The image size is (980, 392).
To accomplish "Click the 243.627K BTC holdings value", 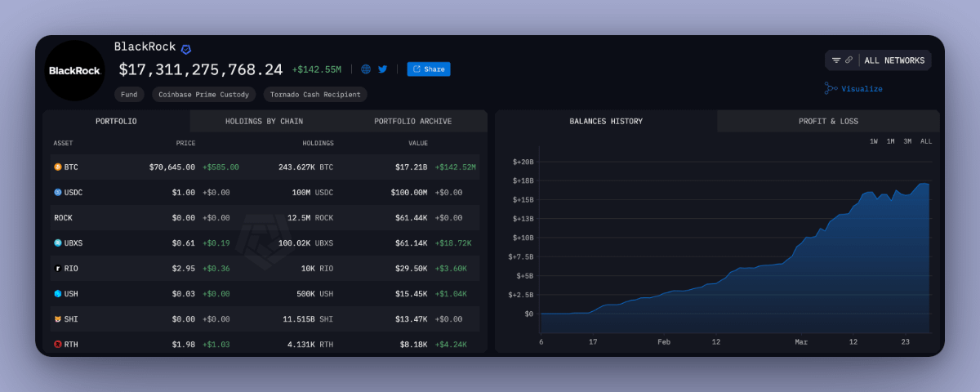I will [305, 167].
